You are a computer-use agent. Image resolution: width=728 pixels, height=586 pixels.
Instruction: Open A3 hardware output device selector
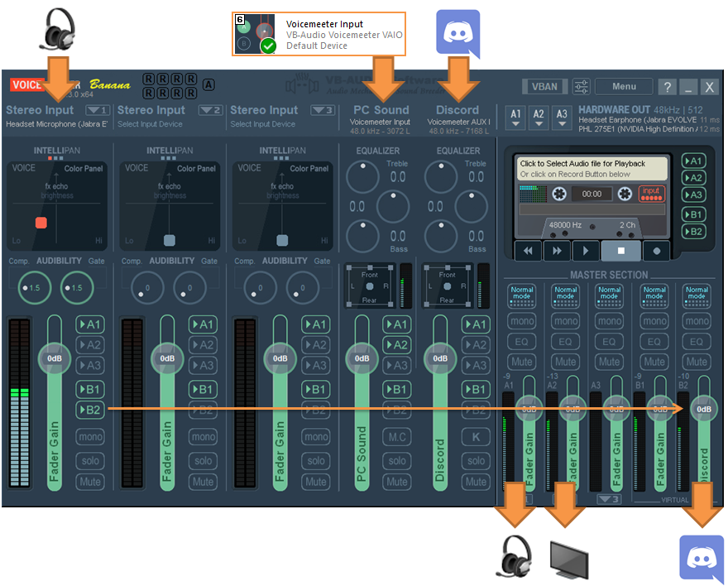562,118
